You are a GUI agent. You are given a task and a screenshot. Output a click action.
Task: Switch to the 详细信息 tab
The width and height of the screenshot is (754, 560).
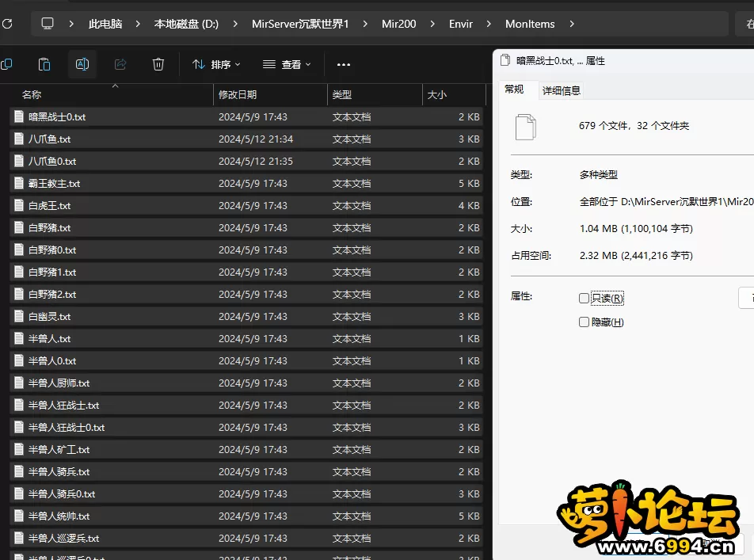click(x=562, y=90)
